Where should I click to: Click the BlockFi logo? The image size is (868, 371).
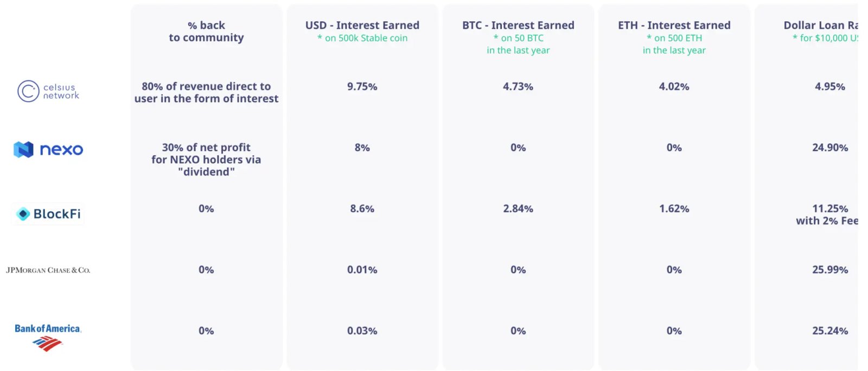pos(48,214)
